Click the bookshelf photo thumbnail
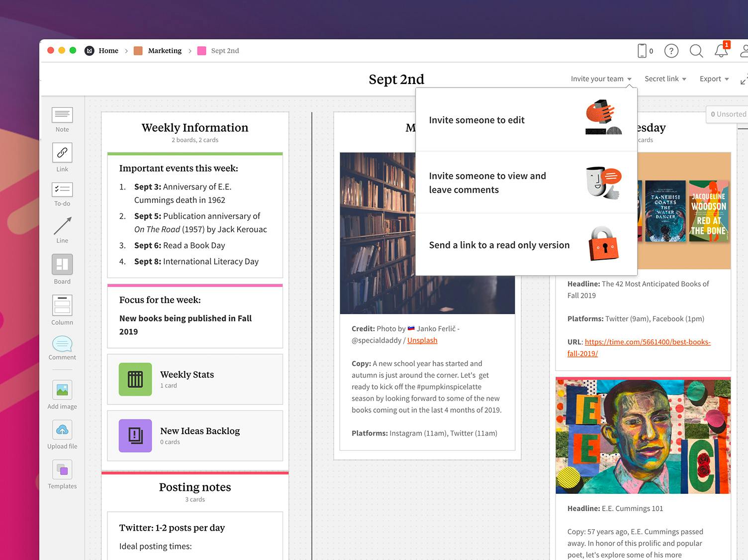The height and width of the screenshot is (560, 748). pyautogui.click(x=377, y=233)
